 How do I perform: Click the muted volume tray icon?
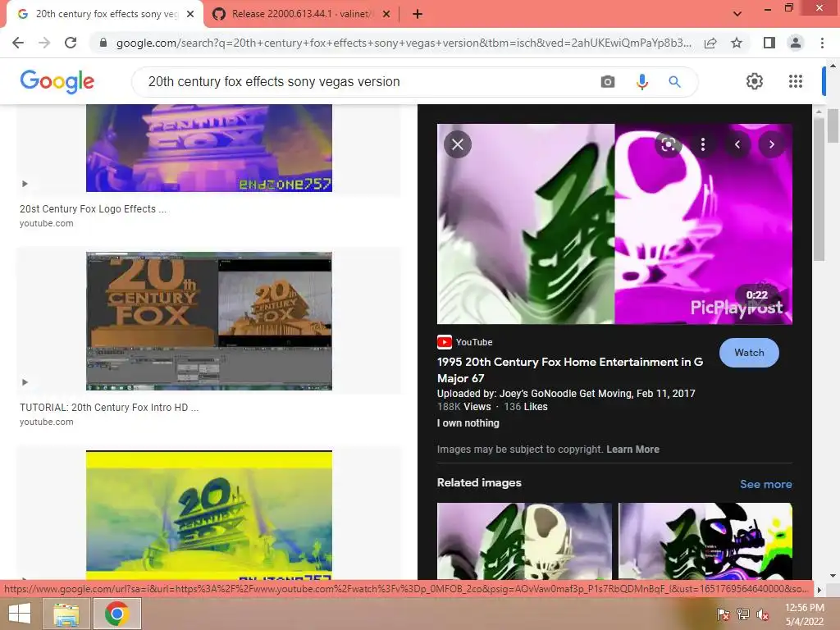point(763,614)
